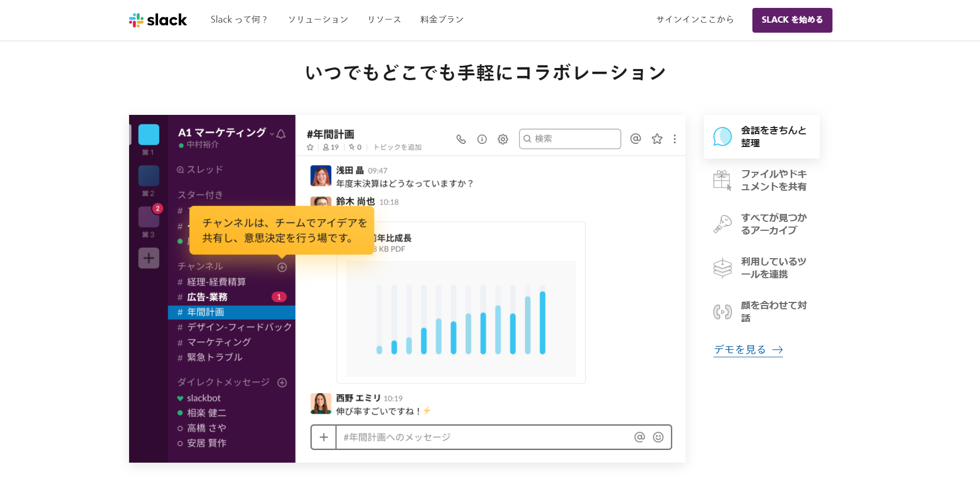
Task: Open channel details info icon
Action: pyautogui.click(x=482, y=139)
